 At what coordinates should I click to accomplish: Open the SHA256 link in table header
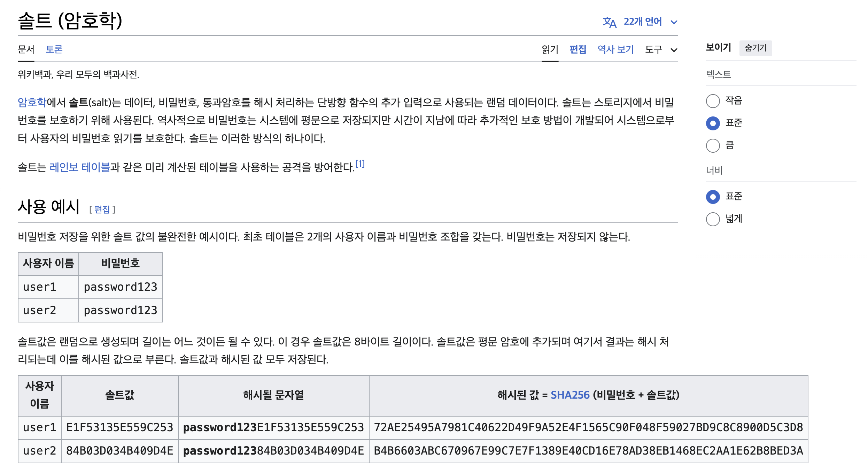570,395
